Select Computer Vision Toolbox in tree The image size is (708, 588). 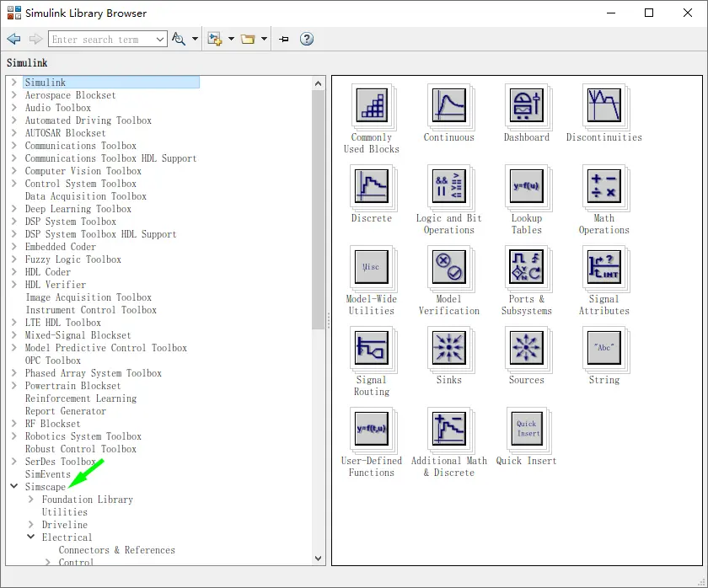(x=83, y=171)
